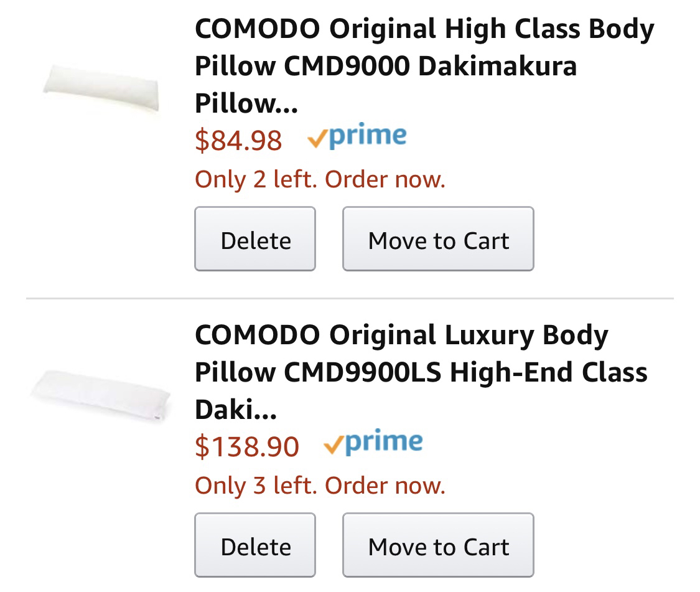The height and width of the screenshot is (592, 700).
Task: Move the CMD9000 Dakimakura pillow to cart
Action: (x=438, y=240)
